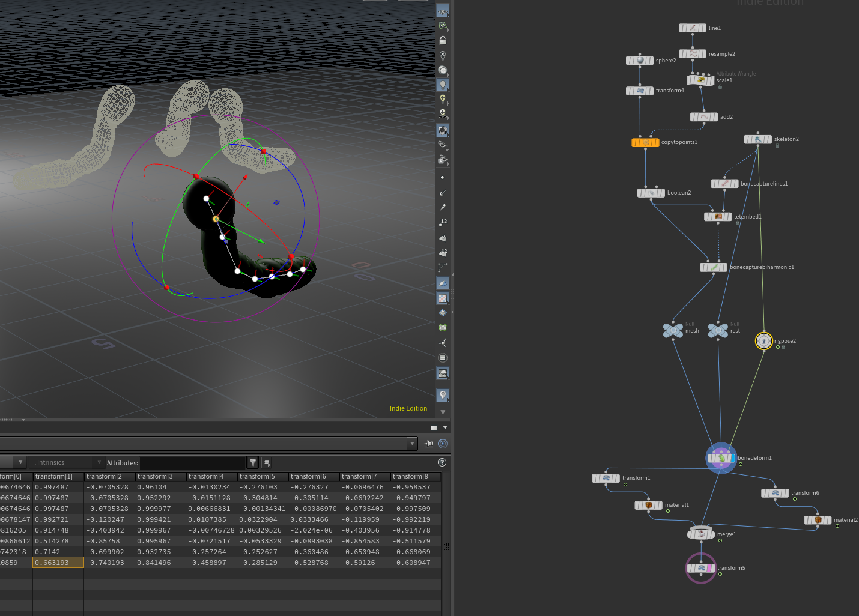This screenshot has height=616, width=859.
Task: Expand the node path dropdown arrow
Action: tap(412, 444)
